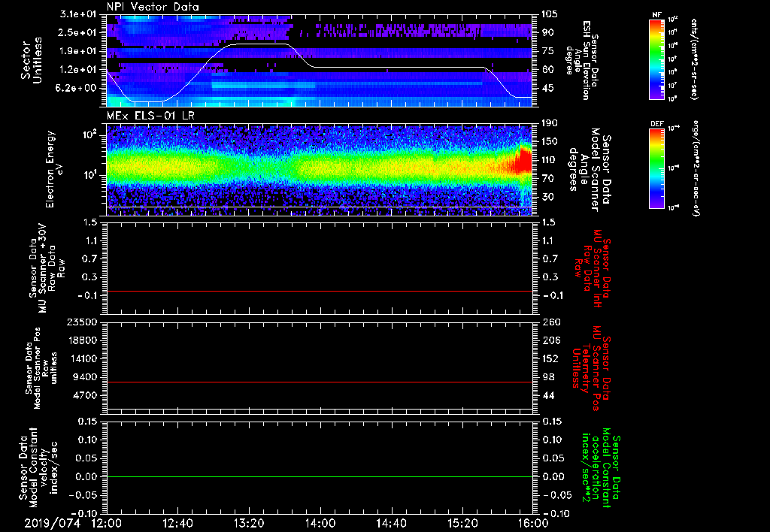This screenshot has width=770, height=532.
Task: Click the 15:20 time tick label
Action: tap(462, 522)
